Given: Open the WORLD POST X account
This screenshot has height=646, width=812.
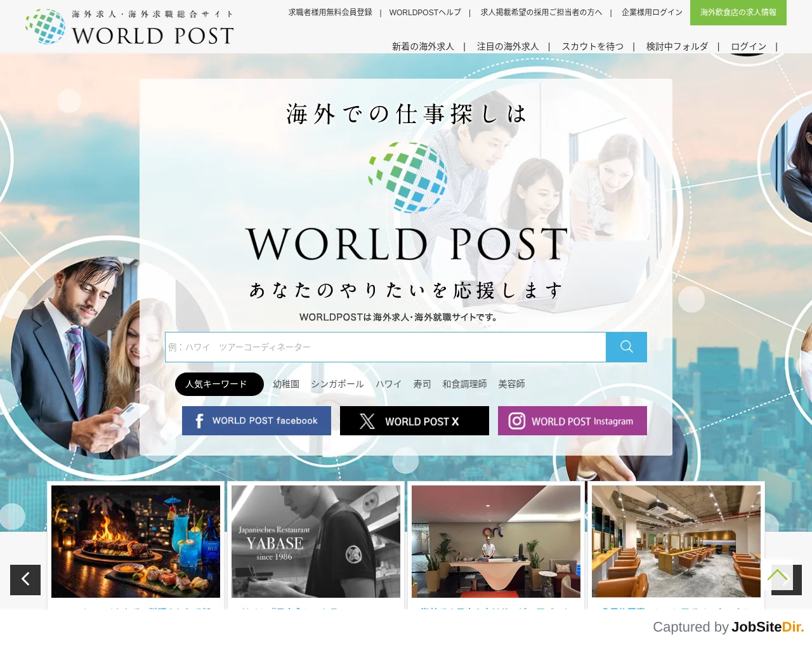Looking at the screenshot, I should coord(414,421).
